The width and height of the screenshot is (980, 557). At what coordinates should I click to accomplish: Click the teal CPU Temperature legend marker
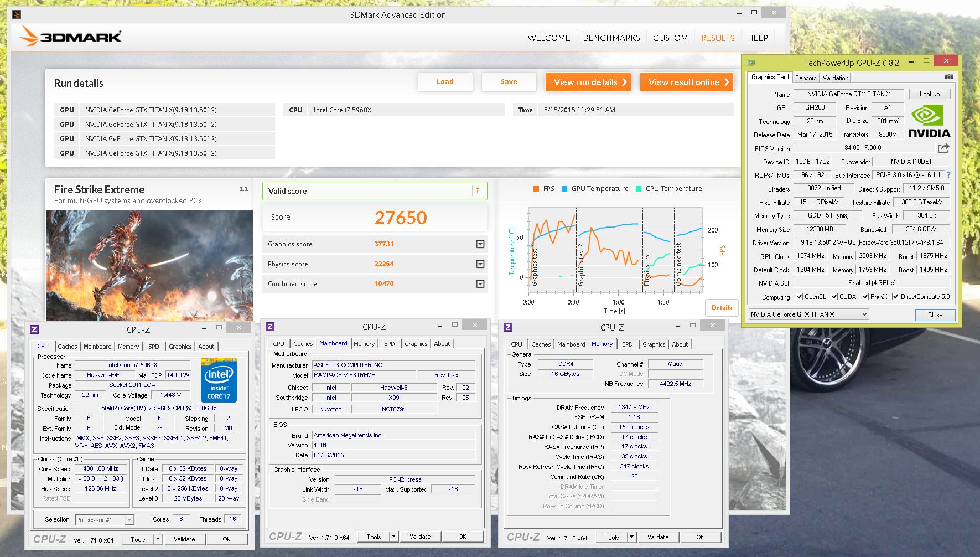639,189
